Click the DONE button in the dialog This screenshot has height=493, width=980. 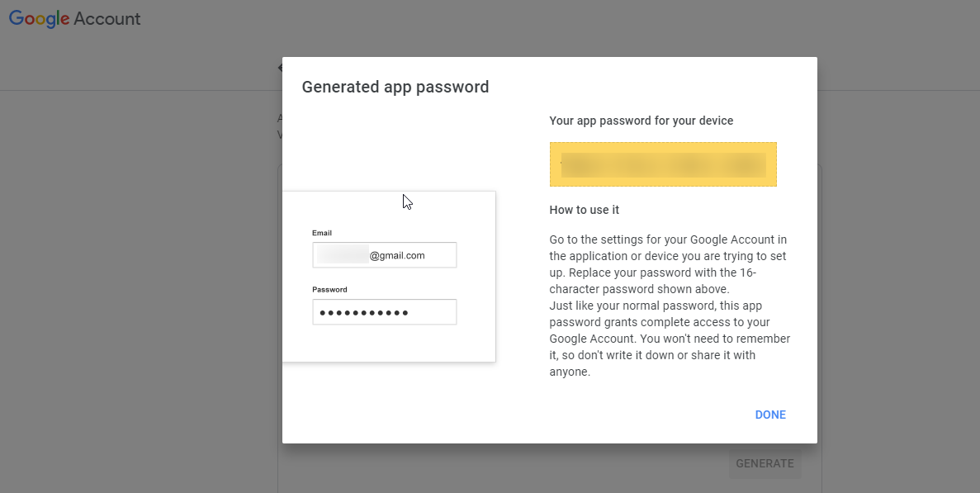point(769,415)
